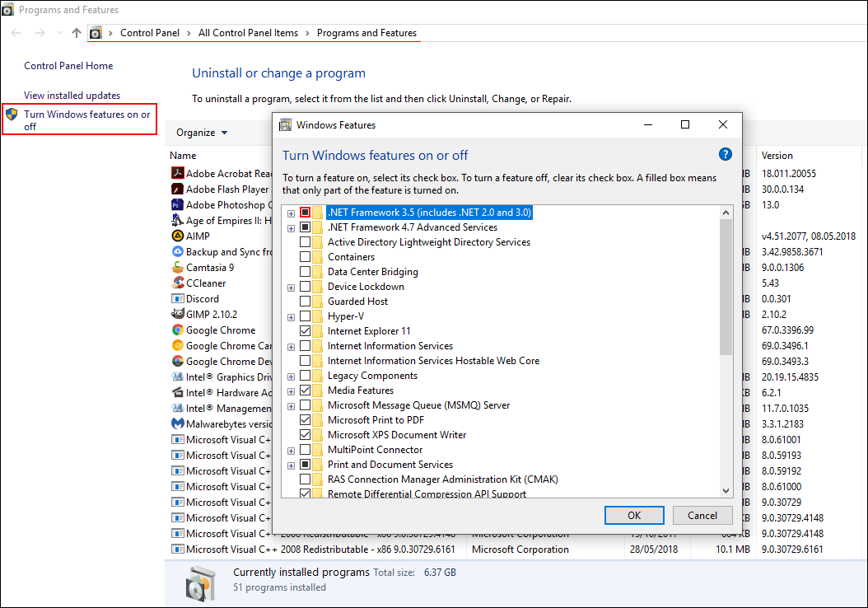The width and height of the screenshot is (868, 608).
Task: Click the features list scrollbar thumb
Action: (726, 287)
